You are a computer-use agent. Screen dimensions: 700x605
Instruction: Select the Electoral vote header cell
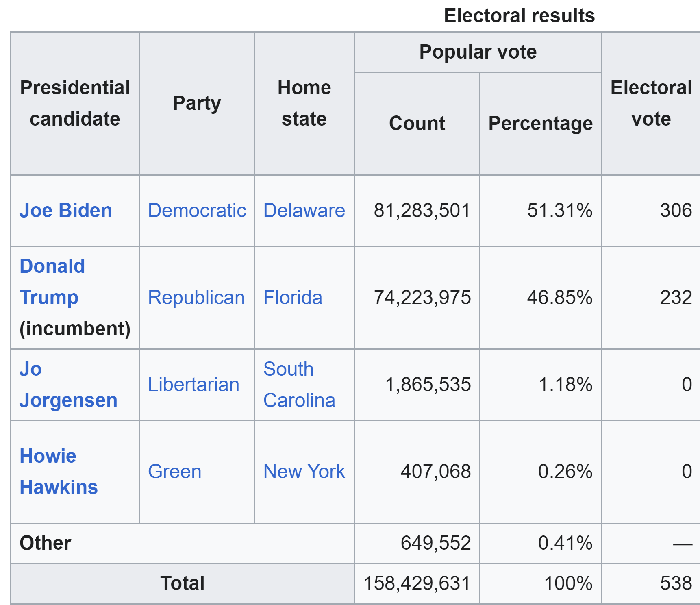[651, 103]
